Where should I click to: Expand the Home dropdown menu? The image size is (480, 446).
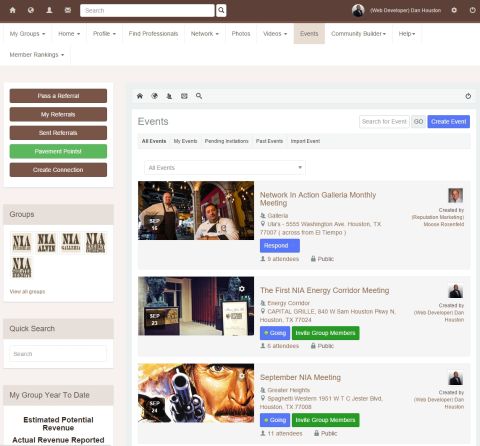(x=69, y=34)
